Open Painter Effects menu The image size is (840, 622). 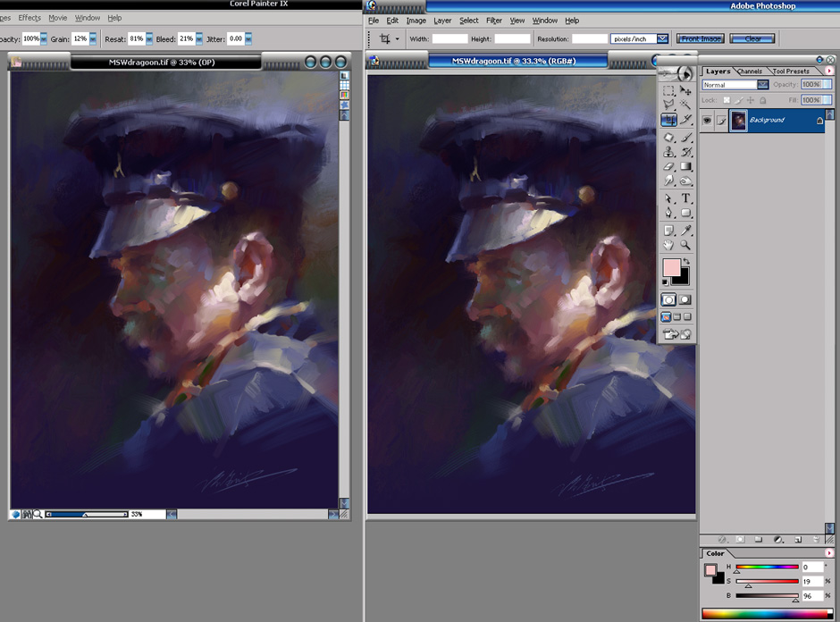pyautogui.click(x=29, y=18)
